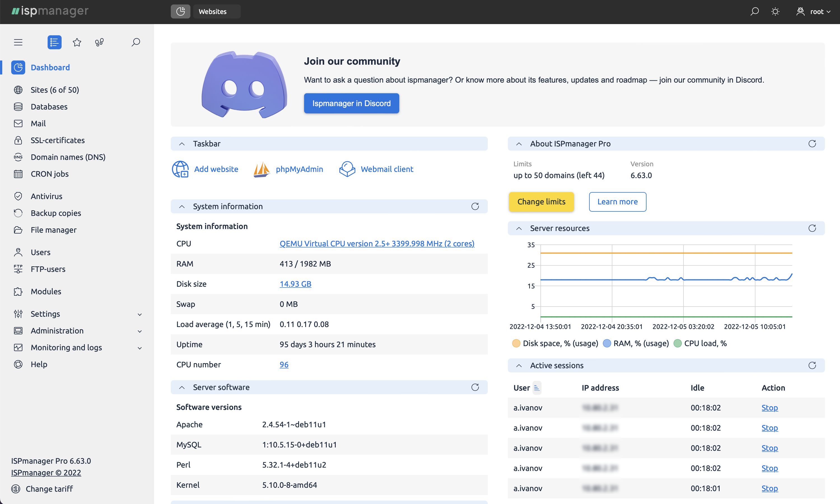Toggle RAM usage legend swatch
840x504 pixels.
pos(607,343)
